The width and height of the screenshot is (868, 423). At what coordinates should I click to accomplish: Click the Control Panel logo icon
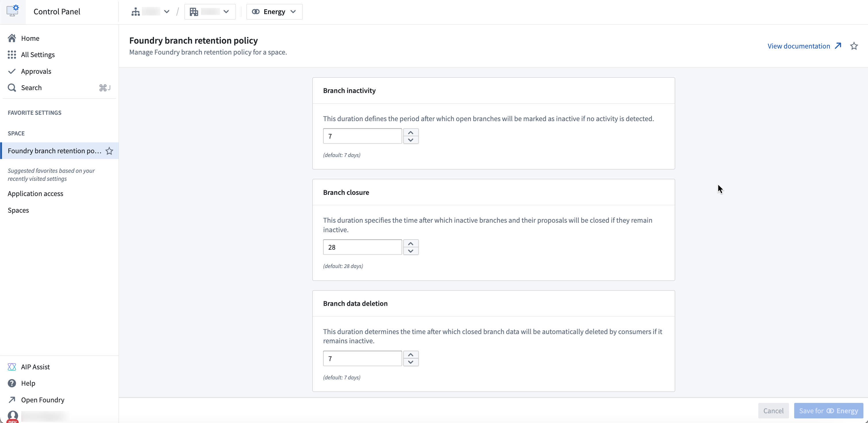tap(13, 11)
